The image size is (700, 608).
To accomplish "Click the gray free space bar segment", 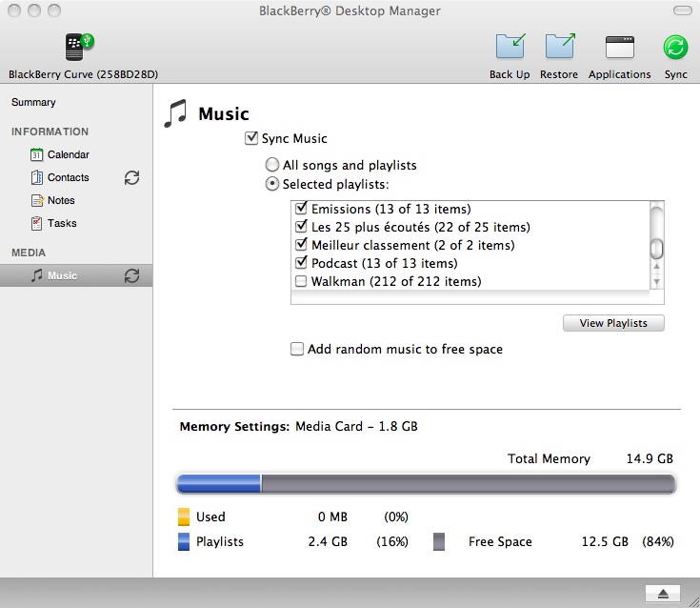I will point(469,484).
